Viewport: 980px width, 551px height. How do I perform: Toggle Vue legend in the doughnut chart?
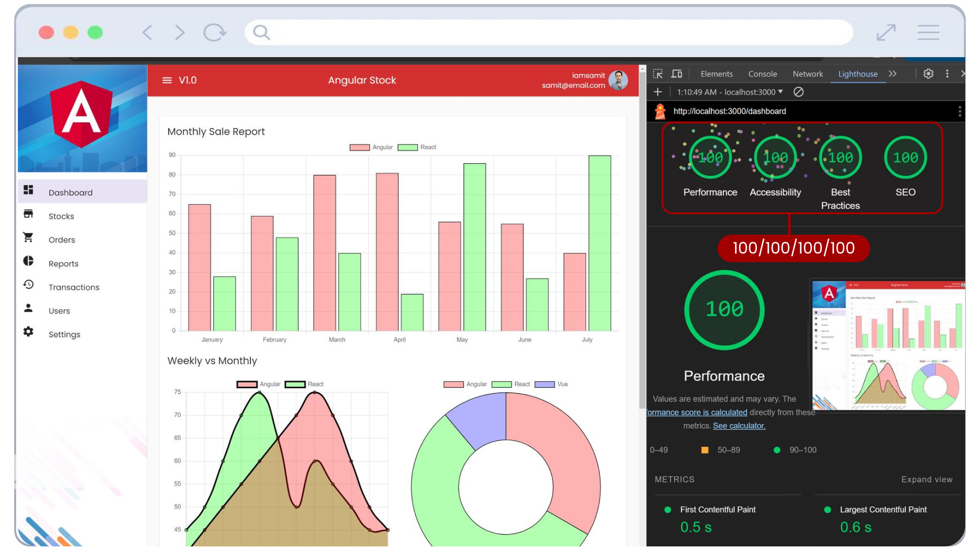point(551,384)
